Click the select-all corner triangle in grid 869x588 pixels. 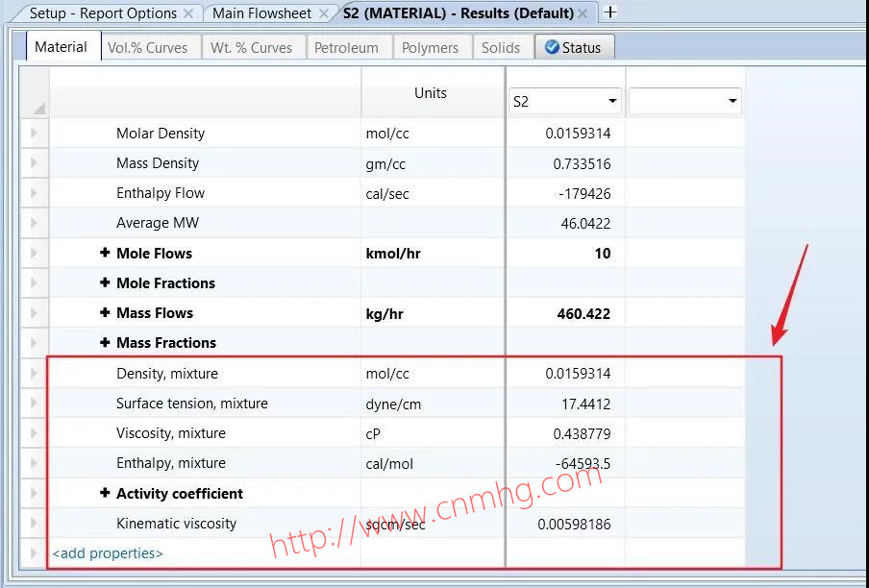[x=37, y=108]
